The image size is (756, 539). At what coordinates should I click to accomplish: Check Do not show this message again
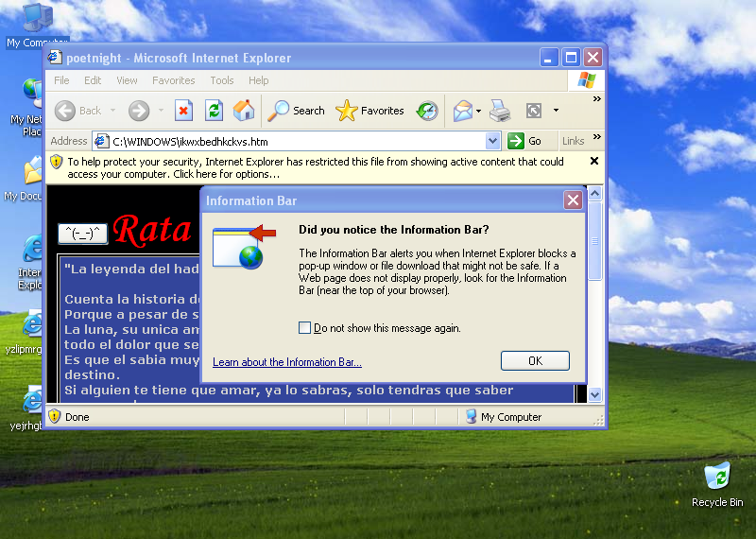coord(304,328)
